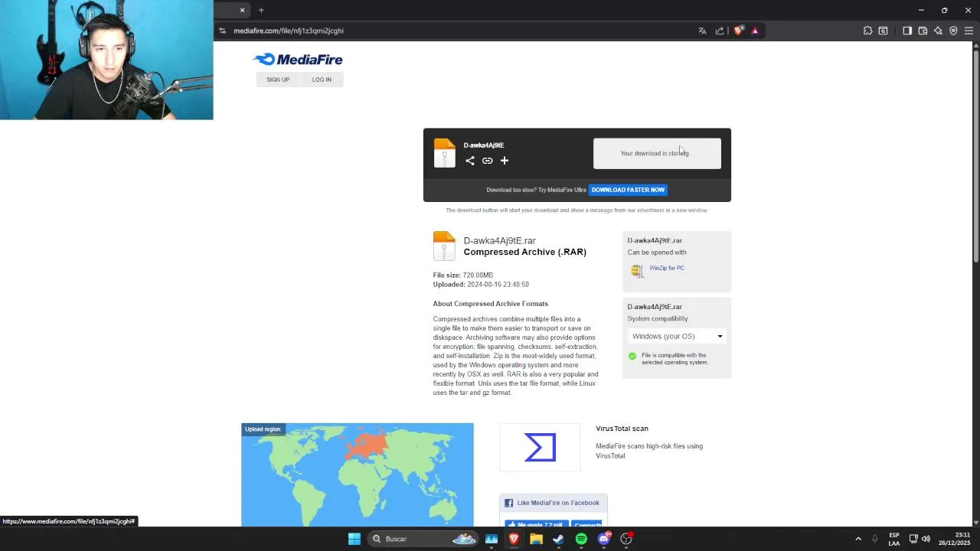The image size is (980, 551).
Task: Click the Facebook icon next to Like MediaFire
Action: click(x=509, y=503)
